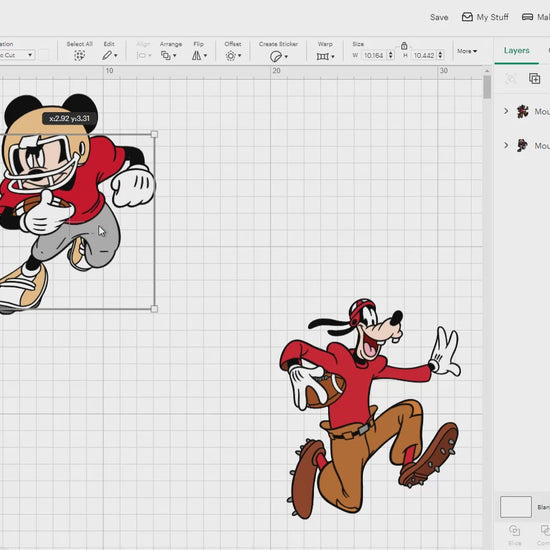Click the Save button
Screen dimensions: 550x550
click(439, 17)
